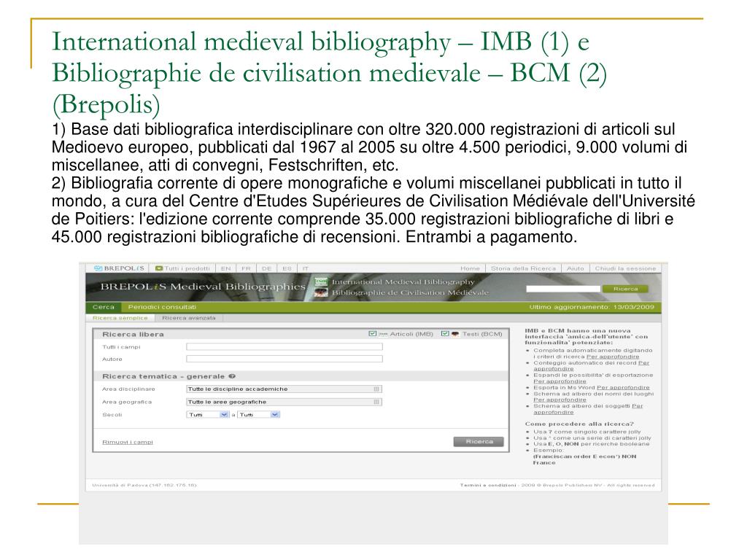Click the 'Ultimo aggiornamento: 13/03/2009' text
The image size is (747, 560).
pos(592,307)
